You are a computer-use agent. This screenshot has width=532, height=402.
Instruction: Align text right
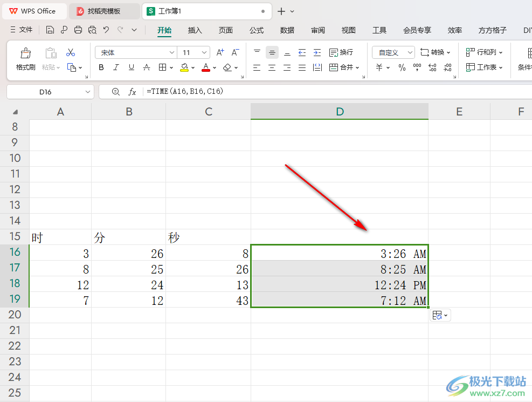pos(287,67)
